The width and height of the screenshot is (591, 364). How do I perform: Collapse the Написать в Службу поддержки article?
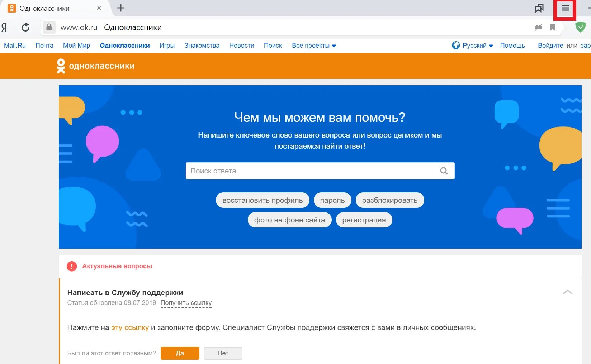(567, 292)
